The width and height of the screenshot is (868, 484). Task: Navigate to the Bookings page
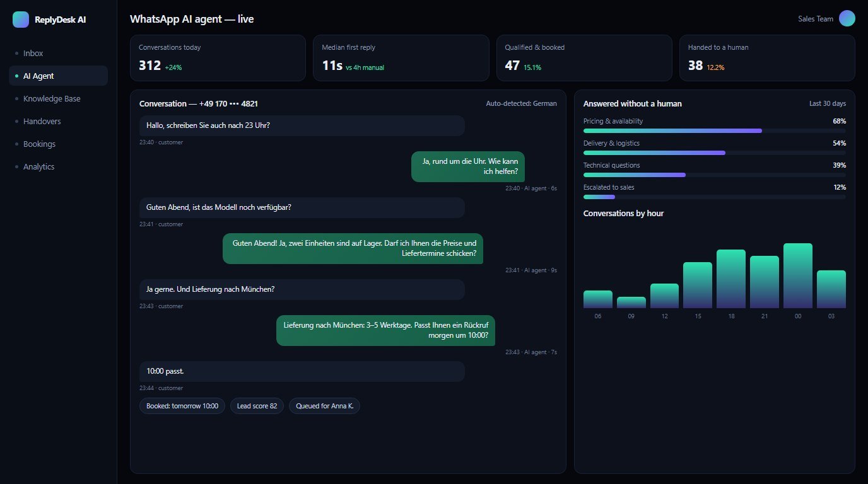58,144
